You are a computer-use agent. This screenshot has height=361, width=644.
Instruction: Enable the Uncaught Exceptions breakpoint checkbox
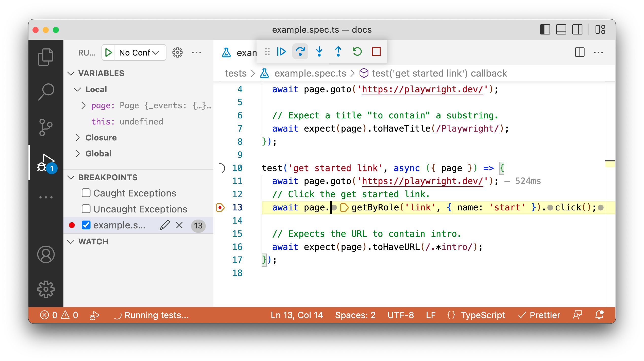click(86, 209)
